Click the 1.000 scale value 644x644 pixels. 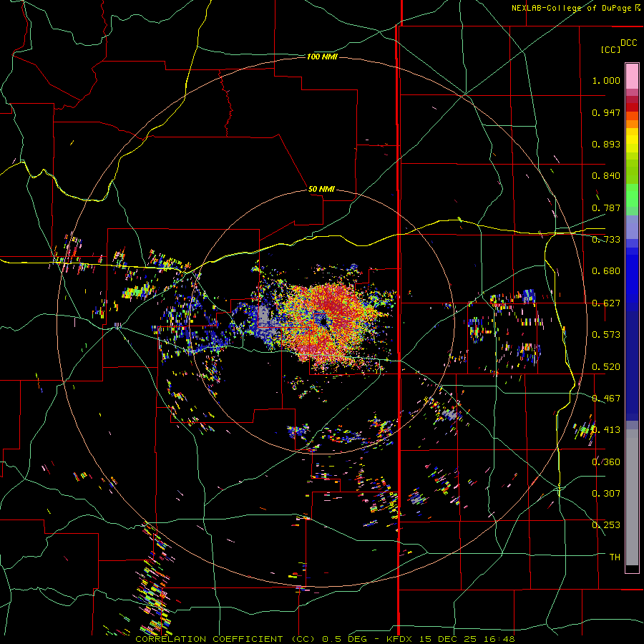click(x=606, y=81)
